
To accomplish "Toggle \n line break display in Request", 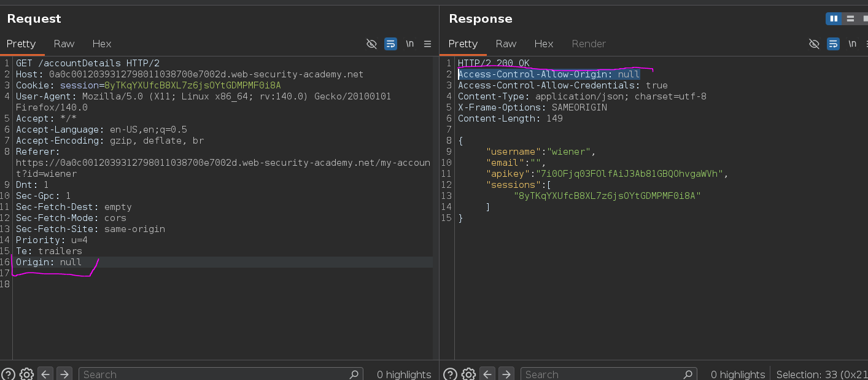I will click(409, 44).
